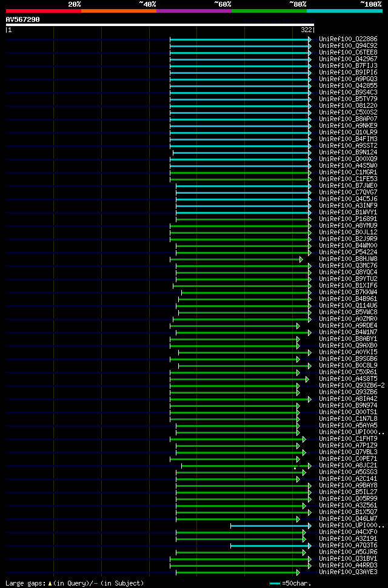Select hit UniRef100_B8AP07

(x=348, y=119)
